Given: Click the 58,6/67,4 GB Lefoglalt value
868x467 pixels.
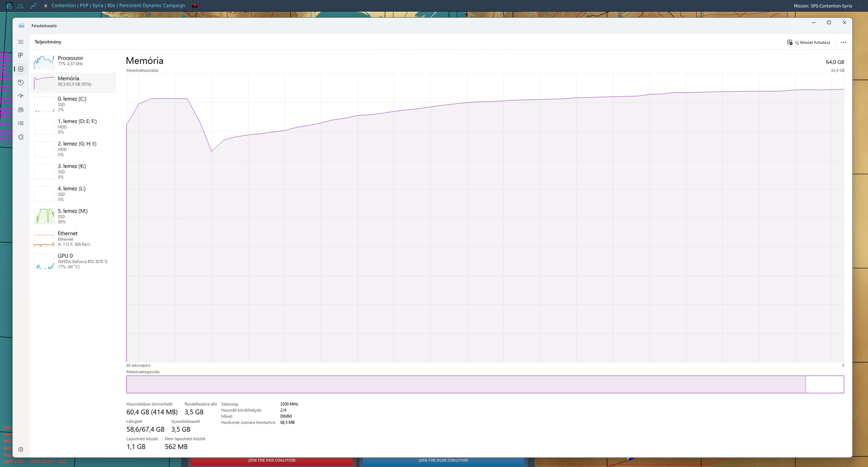Looking at the screenshot, I should (145, 429).
